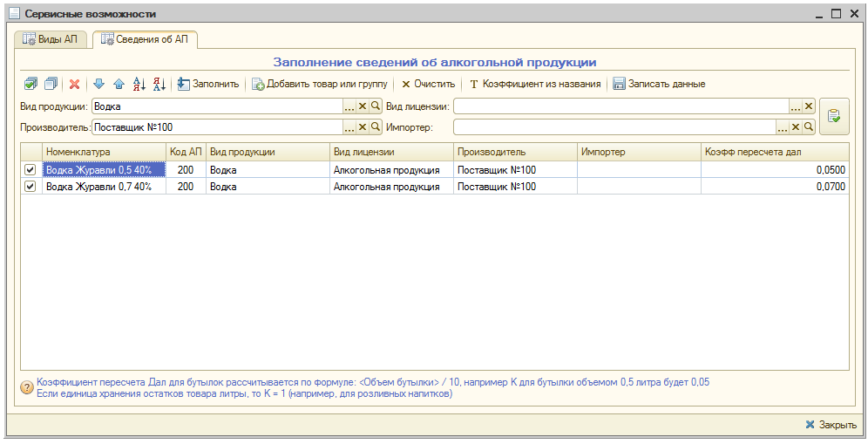Uncheck the Водка Журавли 0,5 40% row
This screenshot has width=868, height=444.
point(31,170)
